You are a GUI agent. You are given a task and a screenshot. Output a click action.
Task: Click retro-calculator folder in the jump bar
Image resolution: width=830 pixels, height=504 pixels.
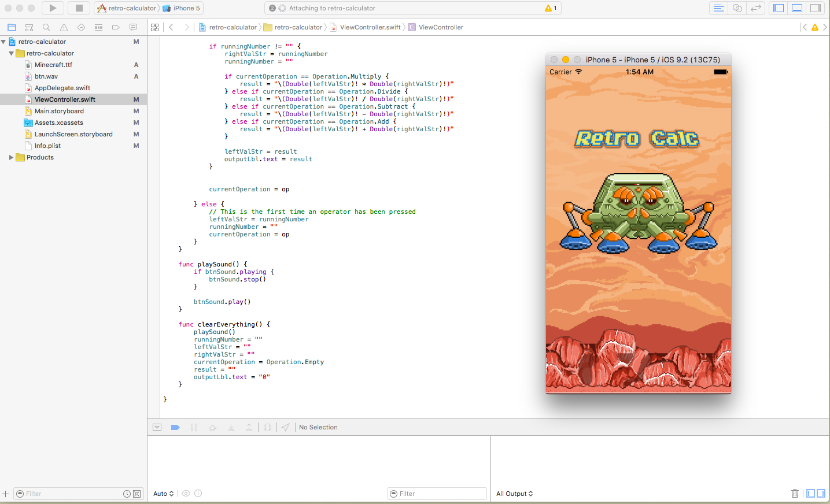(x=293, y=27)
